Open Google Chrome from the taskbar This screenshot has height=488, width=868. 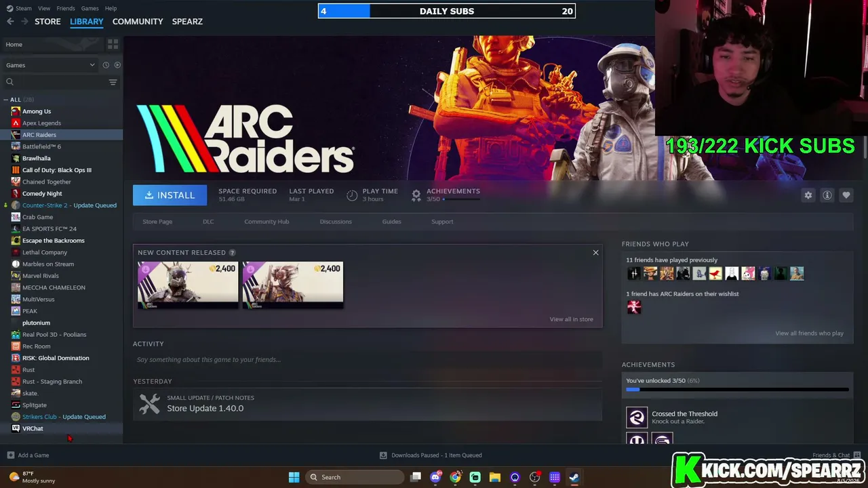pyautogui.click(x=455, y=477)
